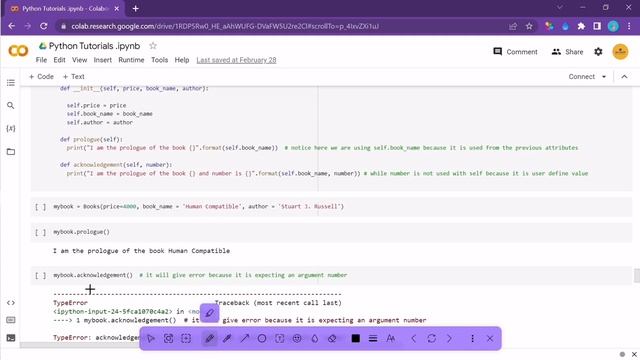Open the font size options
The height and width of the screenshot is (360, 640).
coord(391,338)
